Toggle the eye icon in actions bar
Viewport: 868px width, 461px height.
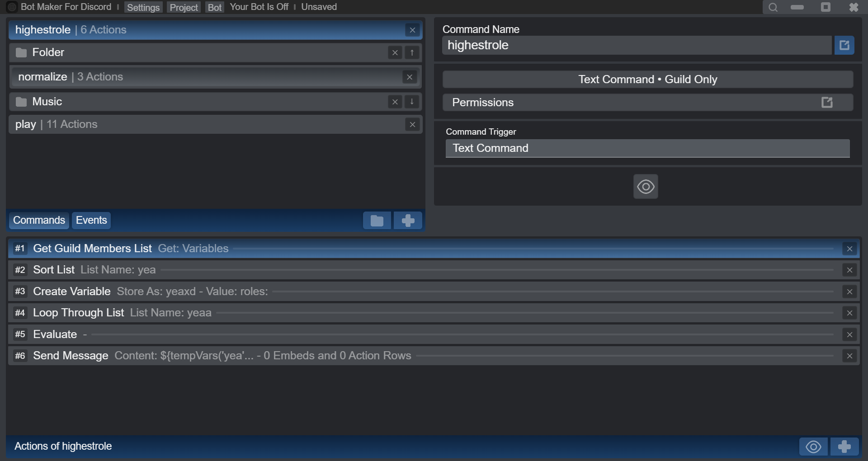(x=813, y=447)
